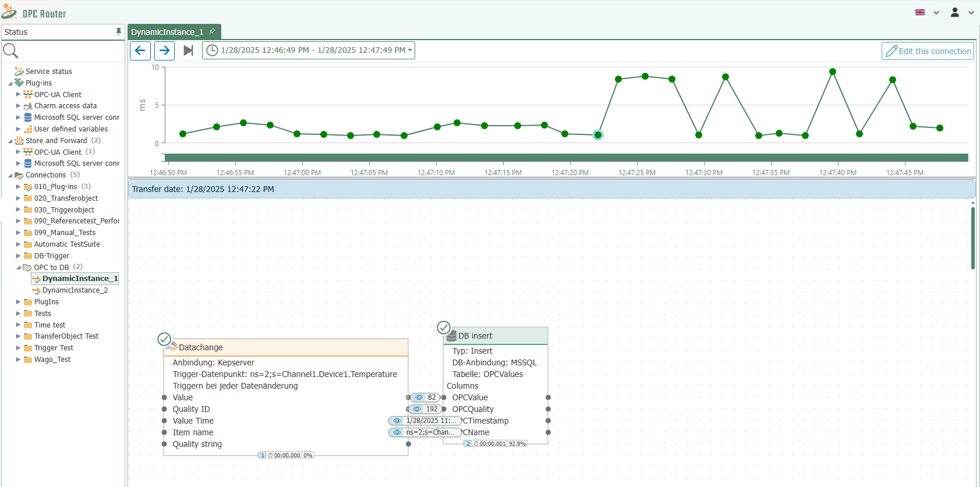Expand the OPC-UA Client plug-in node

click(x=18, y=94)
